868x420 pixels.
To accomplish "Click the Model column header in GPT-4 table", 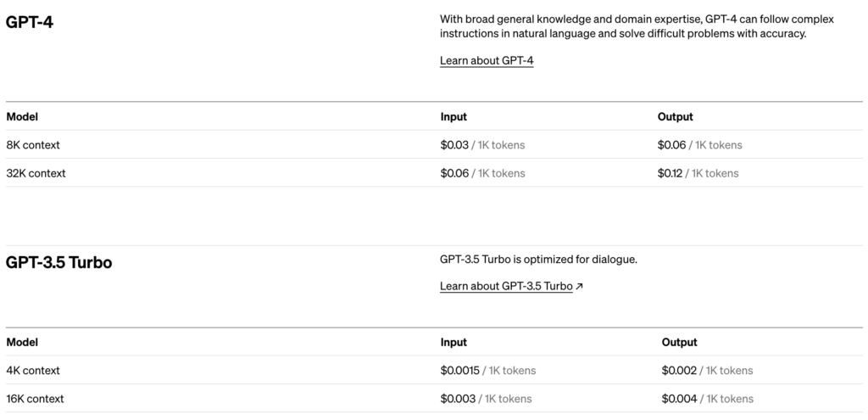I will pos(22,117).
